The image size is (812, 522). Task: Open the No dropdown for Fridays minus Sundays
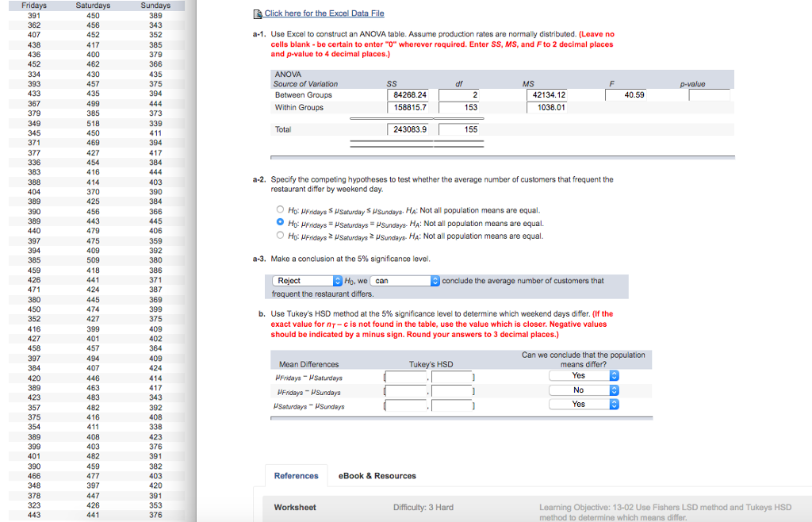point(584,390)
